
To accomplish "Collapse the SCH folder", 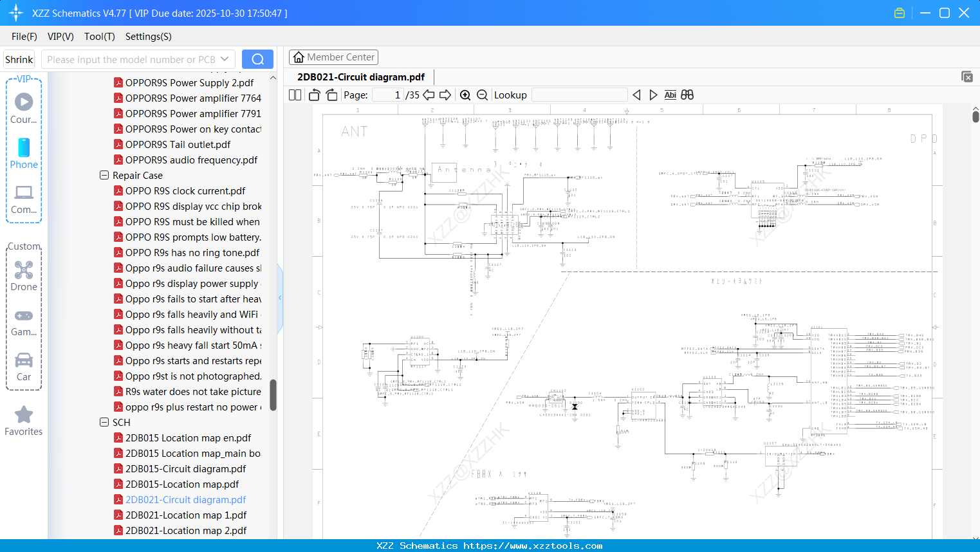I will 104,422.
